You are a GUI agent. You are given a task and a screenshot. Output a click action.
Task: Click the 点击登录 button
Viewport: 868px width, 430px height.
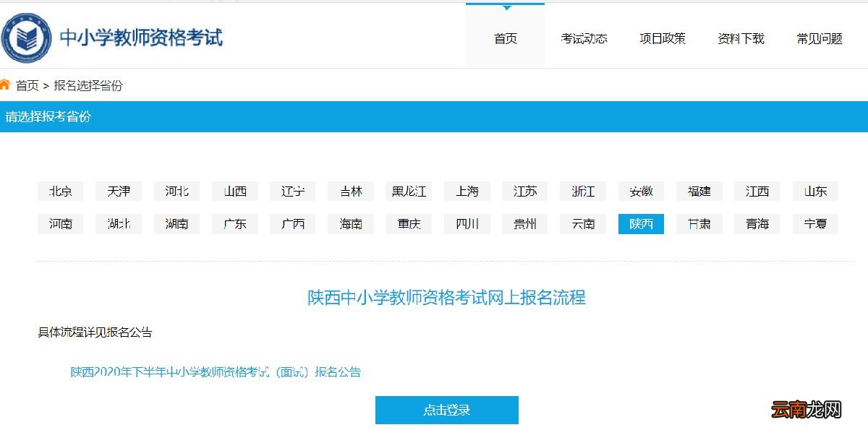[447, 410]
